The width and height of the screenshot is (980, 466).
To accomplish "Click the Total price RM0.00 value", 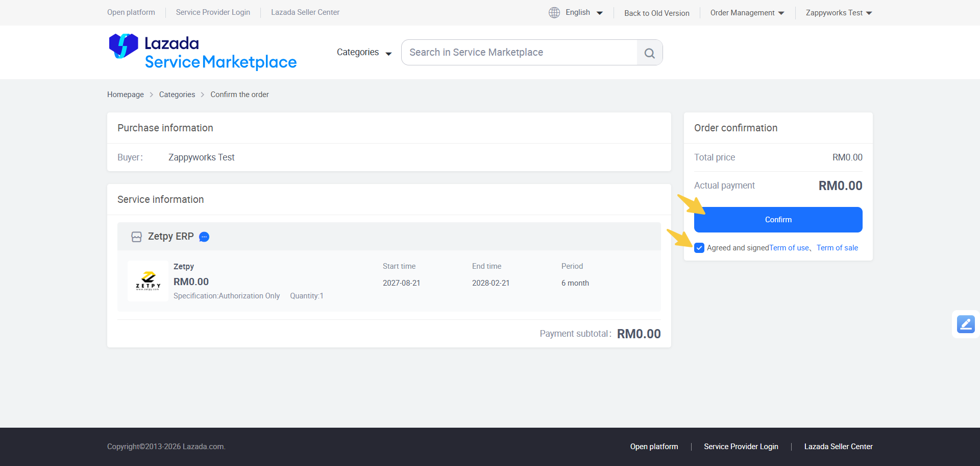I will (847, 157).
